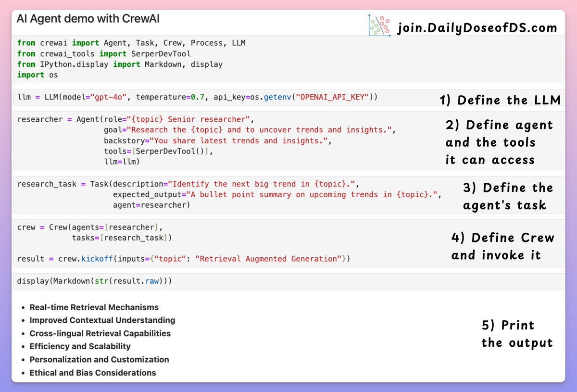Click the '1) Define the LLM' annotation
Image resolution: width=577 pixels, height=392 pixels.
pyautogui.click(x=500, y=100)
